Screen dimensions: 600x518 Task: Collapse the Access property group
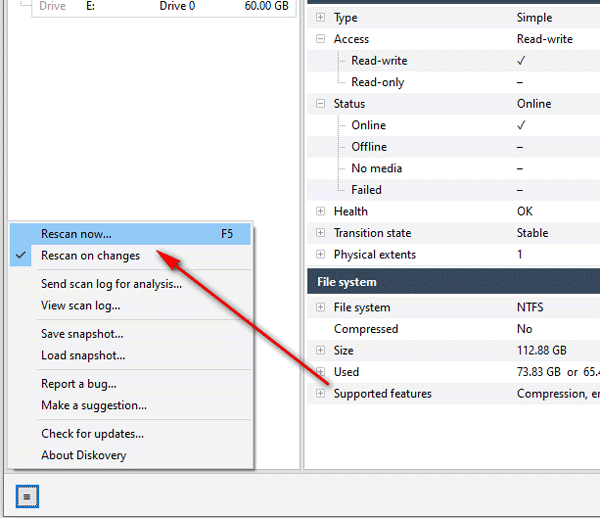click(x=320, y=40)
